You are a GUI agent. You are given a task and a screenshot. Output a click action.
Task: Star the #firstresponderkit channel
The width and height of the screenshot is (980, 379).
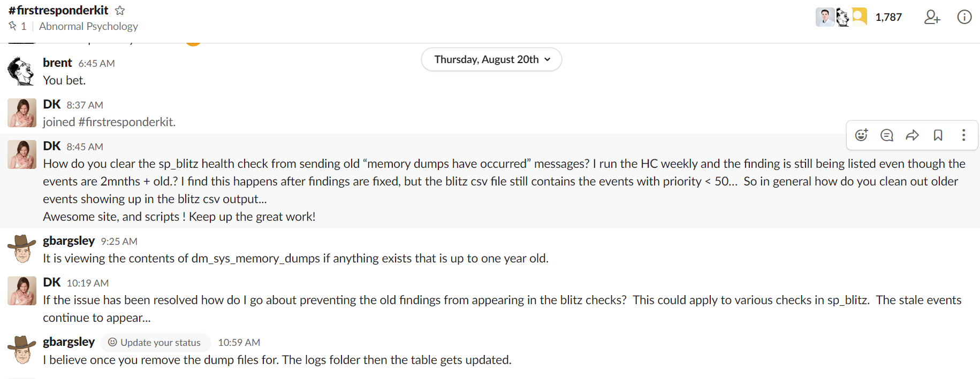120,10
